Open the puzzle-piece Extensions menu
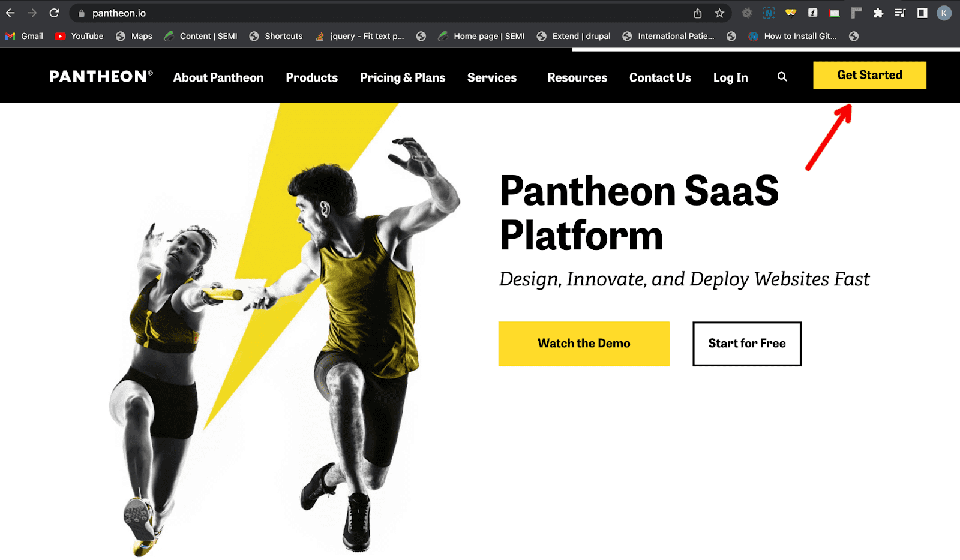This screenshot has height=560, width=960. tap(878, 13)
